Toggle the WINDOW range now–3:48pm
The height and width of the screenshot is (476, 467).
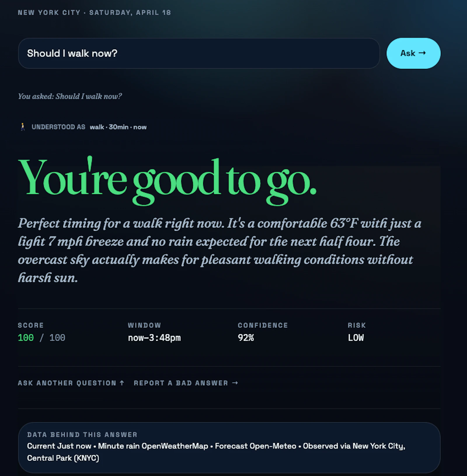tap(154, 337)
